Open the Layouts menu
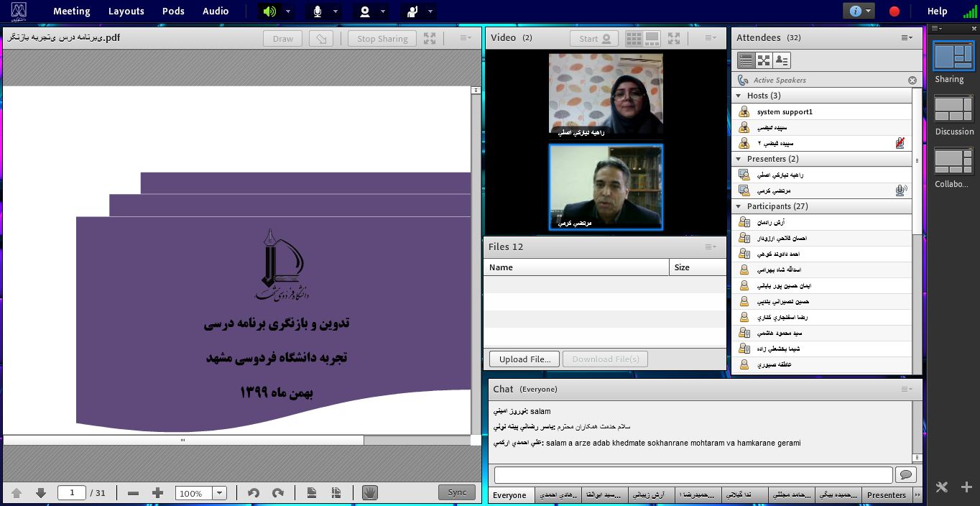This screenshot has width=980, height=506. point(126,11)
